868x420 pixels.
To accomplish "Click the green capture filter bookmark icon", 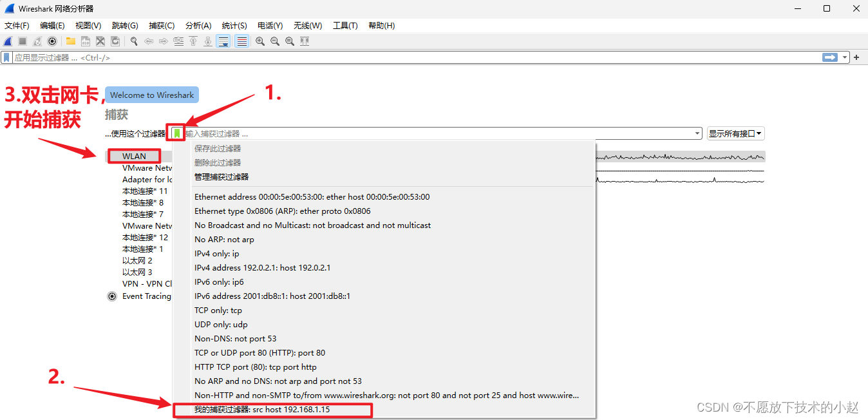I will 177,133.
